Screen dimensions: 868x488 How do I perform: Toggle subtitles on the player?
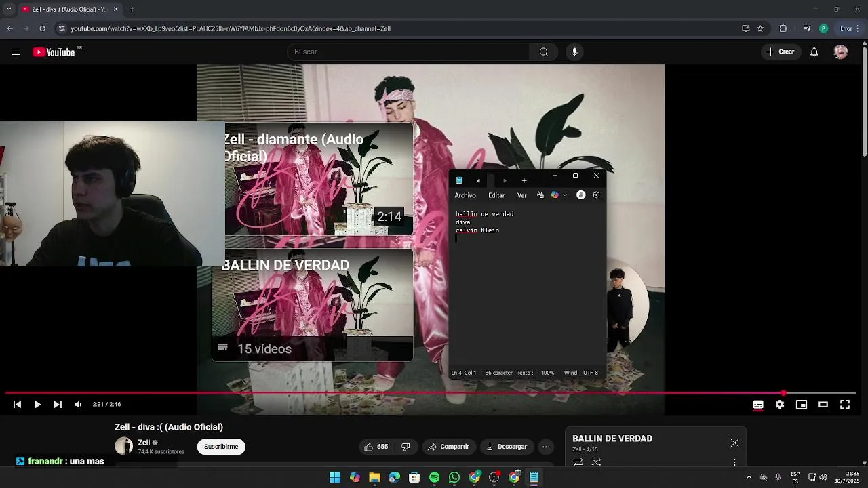tap(758, 405)
